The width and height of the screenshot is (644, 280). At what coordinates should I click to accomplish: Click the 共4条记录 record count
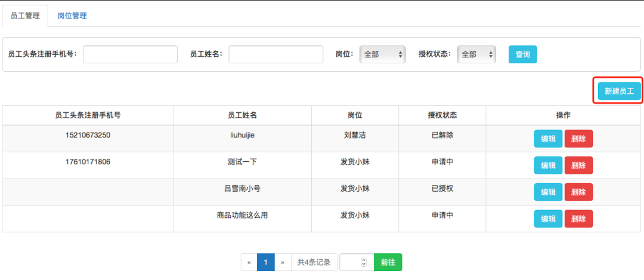(314, 262)
